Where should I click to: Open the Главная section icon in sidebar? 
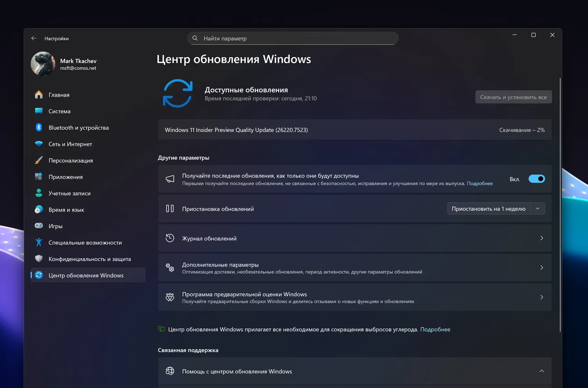tap(39, 95)
